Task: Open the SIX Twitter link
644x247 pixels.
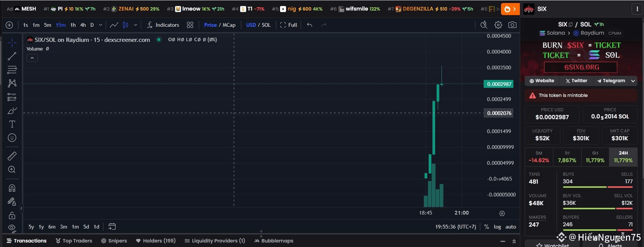Action: click(576, 81)
